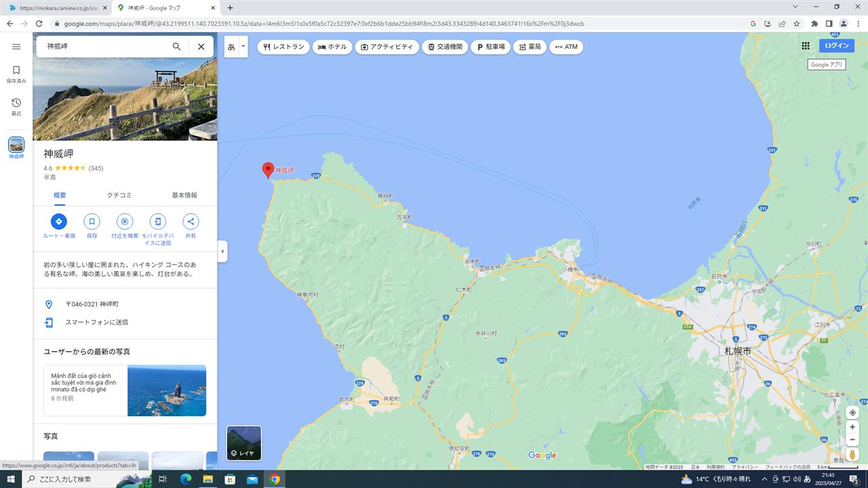Click the my-location target icon
The width and height of the screenshot is (868, 488).
(852, 413)
